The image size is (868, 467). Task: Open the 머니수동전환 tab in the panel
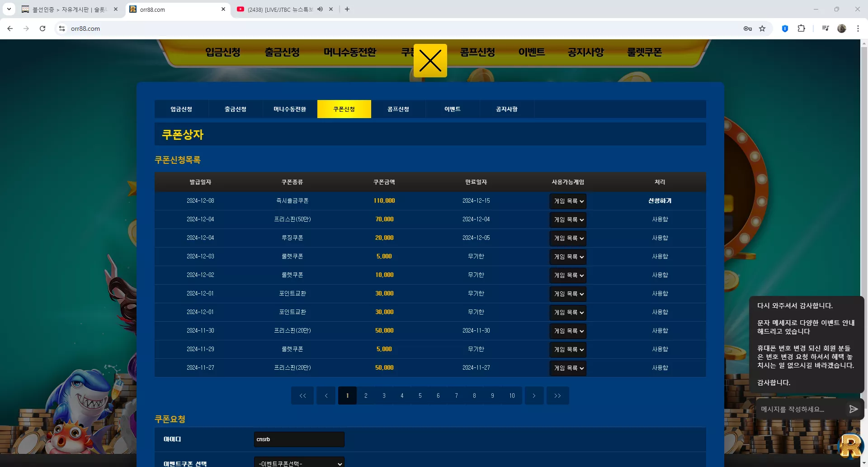tap(290, 109)
